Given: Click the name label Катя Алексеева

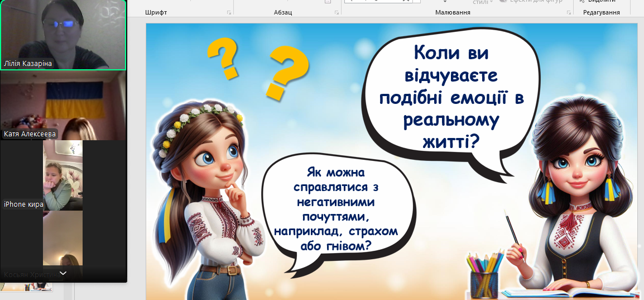Looking at the screenshot, I should pyautogui.click(x=30, y=134).
